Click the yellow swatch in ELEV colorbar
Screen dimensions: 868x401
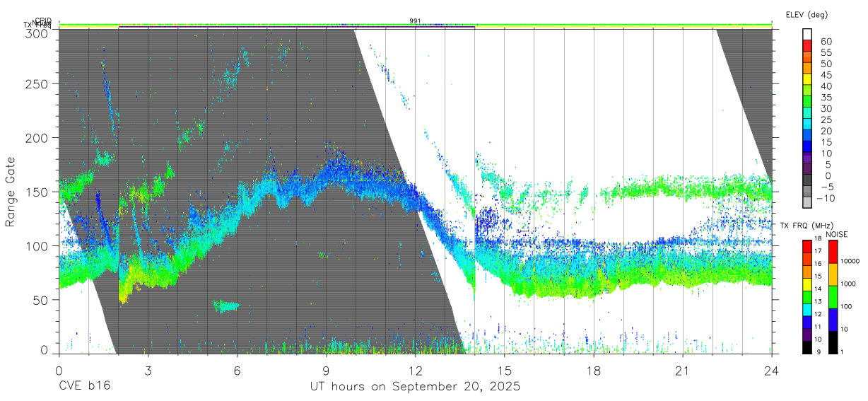click(x=807, y=78)
